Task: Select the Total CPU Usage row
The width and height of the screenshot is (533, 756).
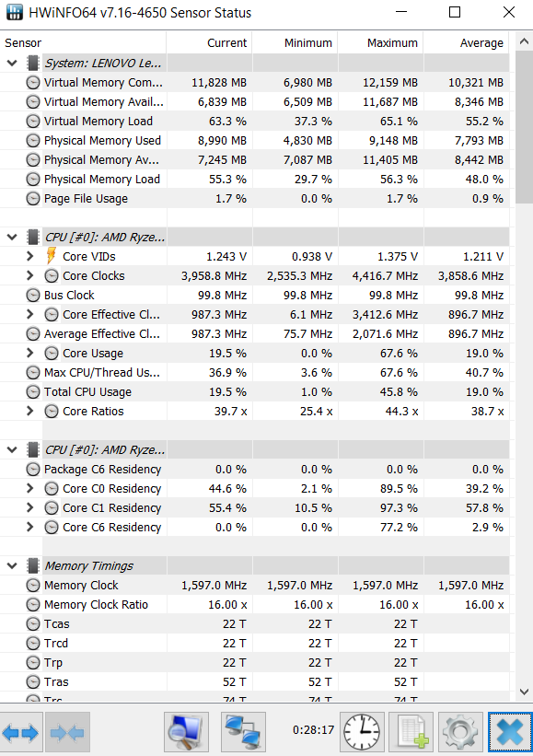Action: (x=254, y=392)
